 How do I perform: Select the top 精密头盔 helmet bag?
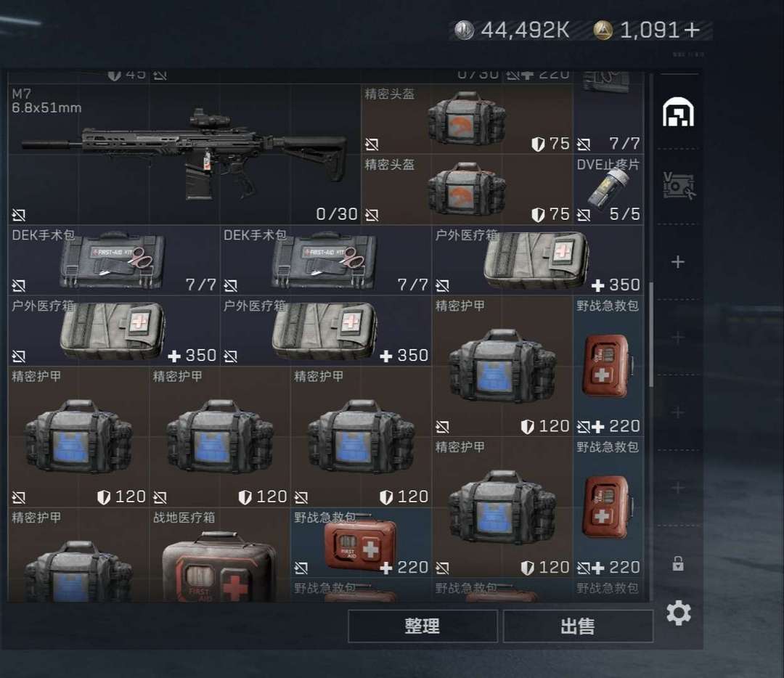click(467, 119)
